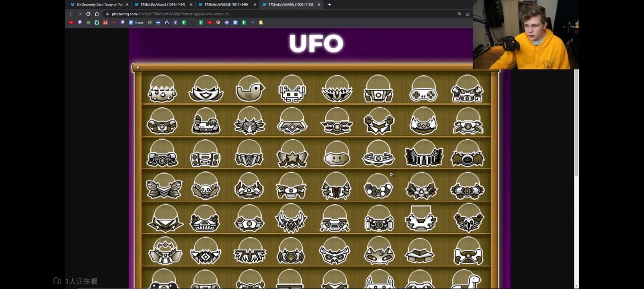Open the YouTube bookmark at left of bookmarks bar
Screen dimensions: 644x289
coord(71,22)
